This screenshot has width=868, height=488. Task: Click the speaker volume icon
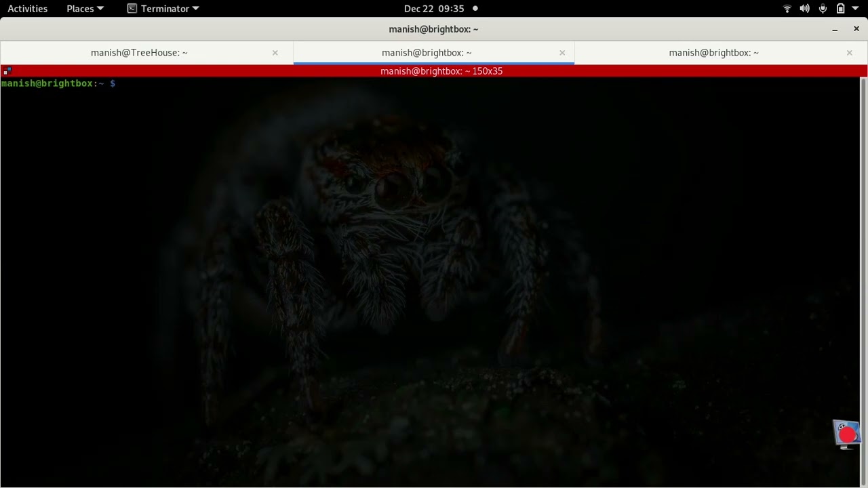point(805,9)
